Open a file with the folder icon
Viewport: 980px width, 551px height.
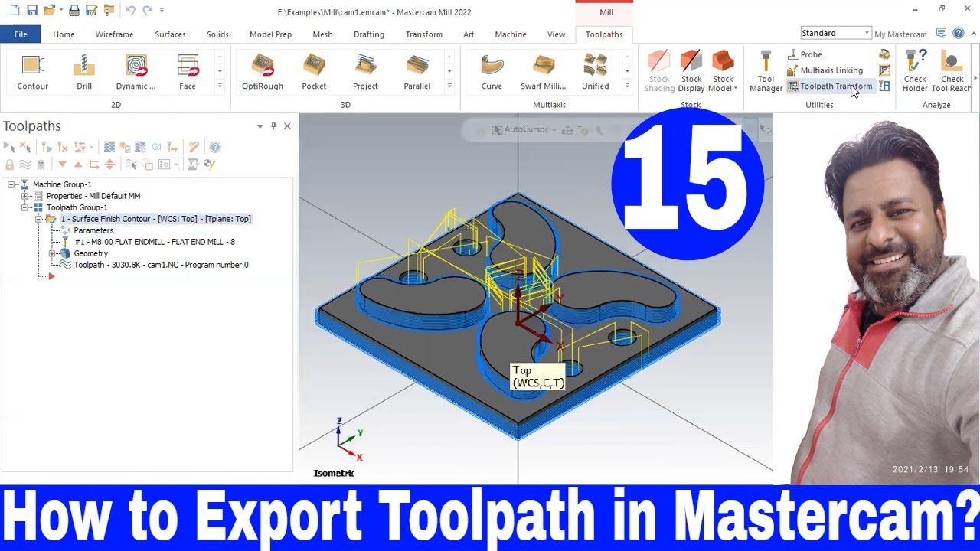(50, 11)
